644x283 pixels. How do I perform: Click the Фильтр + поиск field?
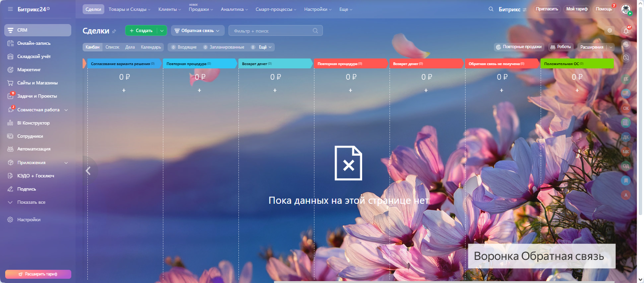coord(276,31)
